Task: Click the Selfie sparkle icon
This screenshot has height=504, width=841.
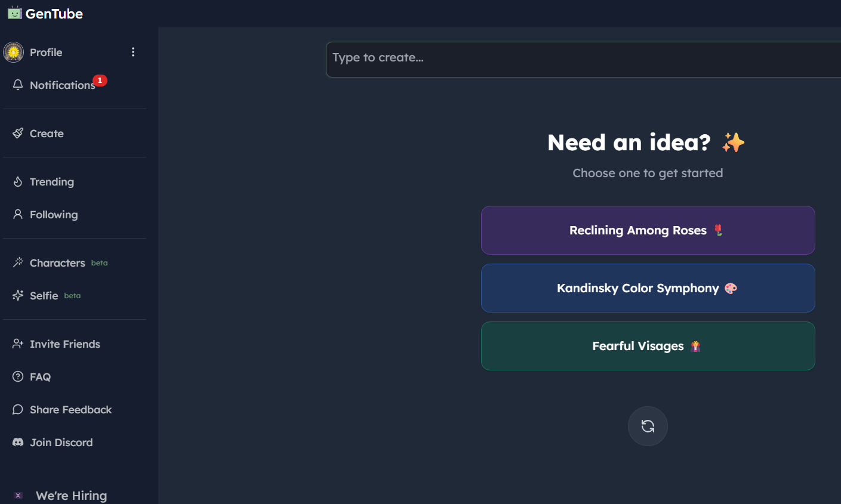Action: (18, 295)
